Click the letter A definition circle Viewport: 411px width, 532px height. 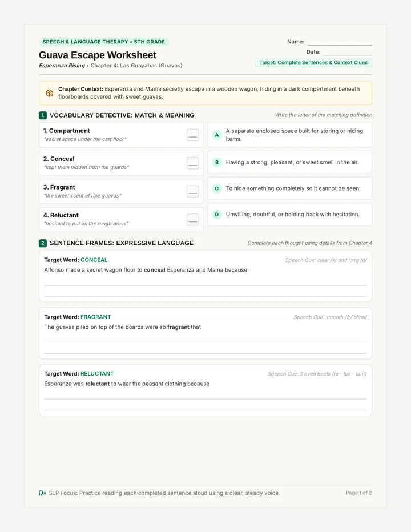[x=217, y=135]
